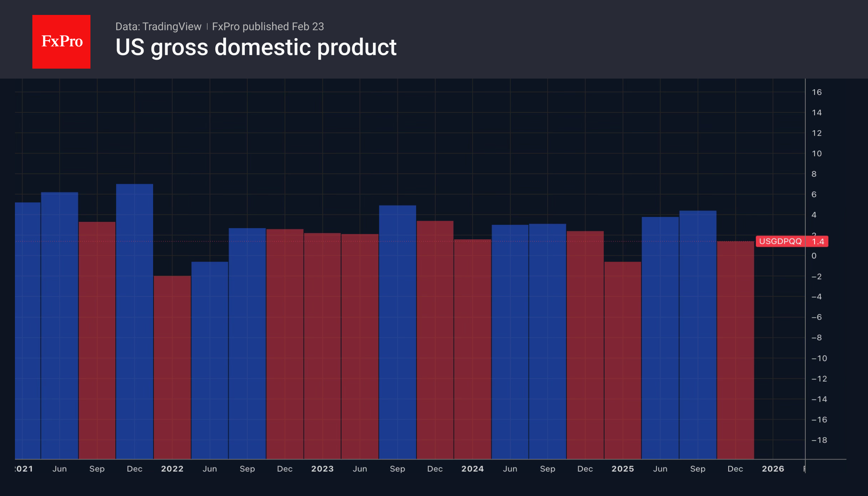The image size is (868, 496).
Task: Select the Jun 2022 axis label
Action: (210, 469)
